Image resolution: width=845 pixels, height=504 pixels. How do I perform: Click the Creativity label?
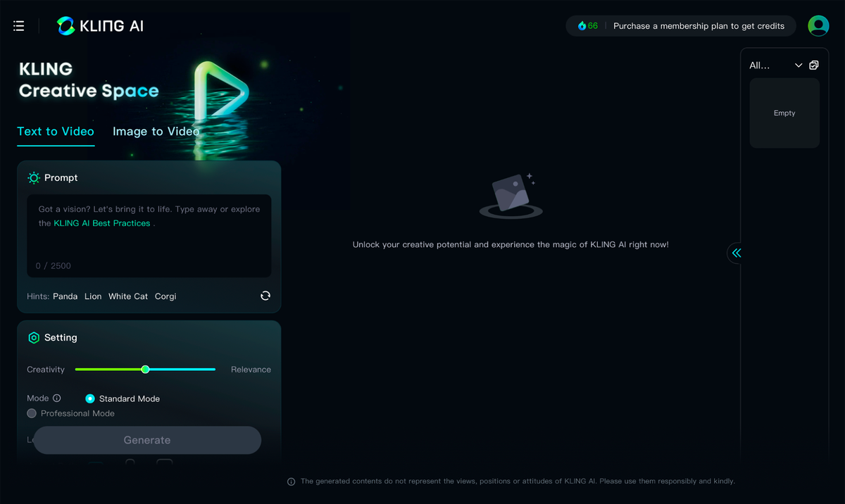tap(46, 370)
